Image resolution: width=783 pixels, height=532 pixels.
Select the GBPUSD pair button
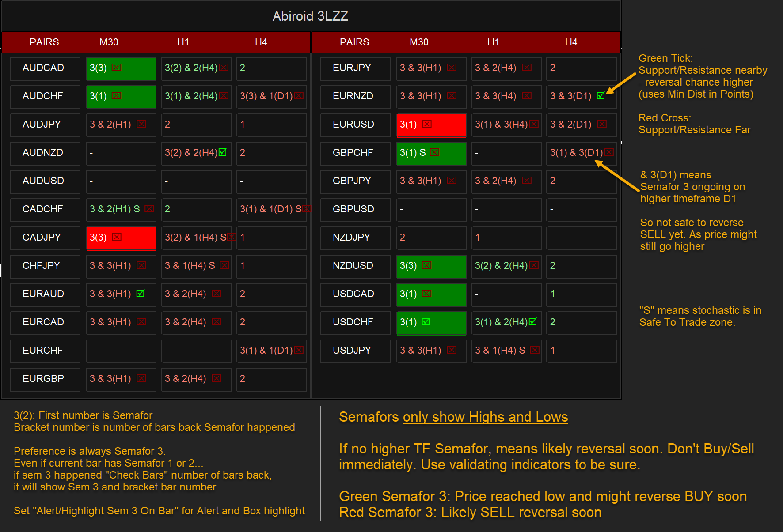tap(355, 210)
